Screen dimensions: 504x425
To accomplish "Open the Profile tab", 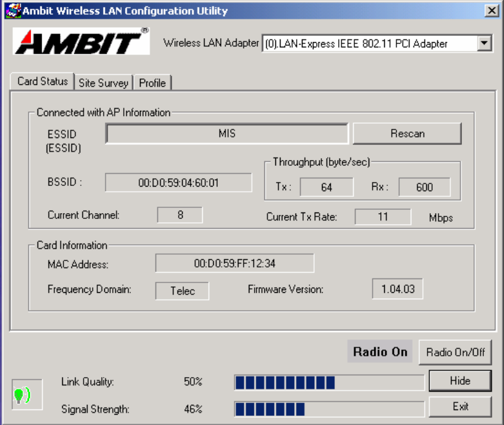I will tap(152, 83).
